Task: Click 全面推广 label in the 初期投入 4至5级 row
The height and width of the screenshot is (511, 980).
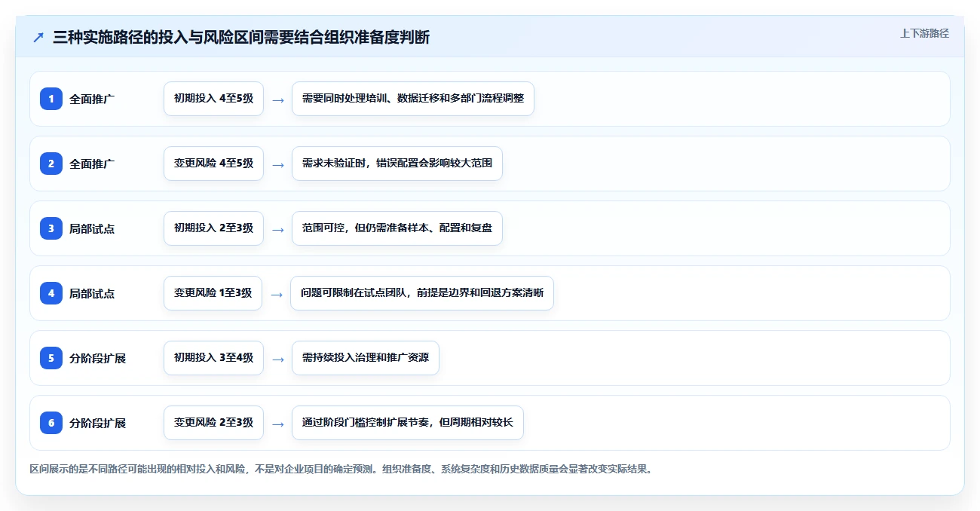Action: point(92,99)
